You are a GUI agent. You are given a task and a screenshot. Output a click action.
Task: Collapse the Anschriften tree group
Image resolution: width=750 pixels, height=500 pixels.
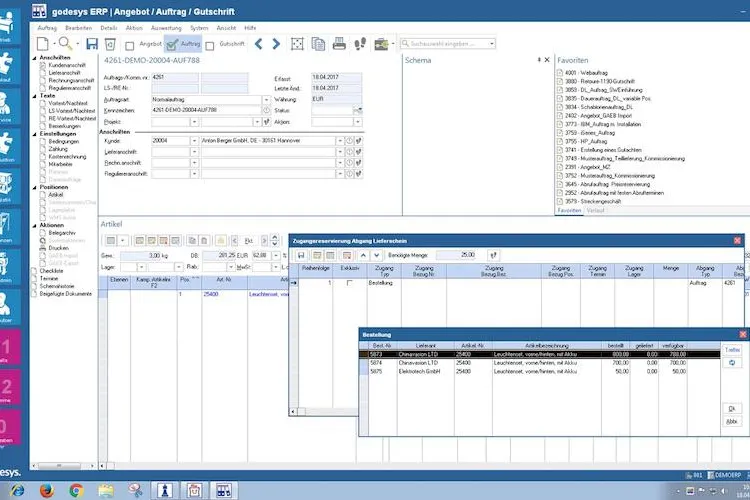[34, 58]
